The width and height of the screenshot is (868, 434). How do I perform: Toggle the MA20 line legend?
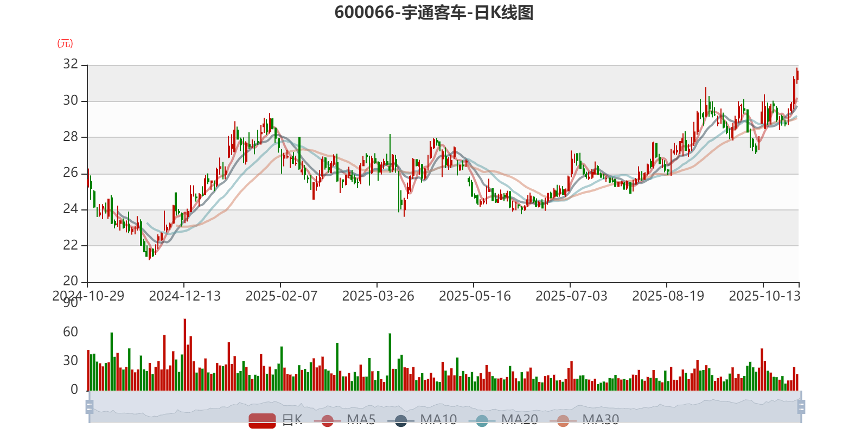(x=503, y=420)
